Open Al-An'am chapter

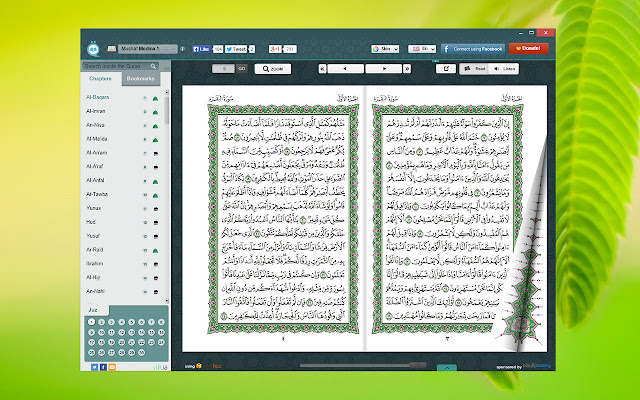pos(97,153)
